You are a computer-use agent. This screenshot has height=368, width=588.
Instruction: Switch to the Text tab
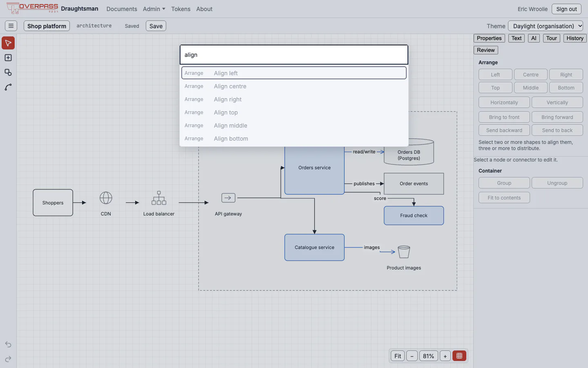tap(517, 38)
